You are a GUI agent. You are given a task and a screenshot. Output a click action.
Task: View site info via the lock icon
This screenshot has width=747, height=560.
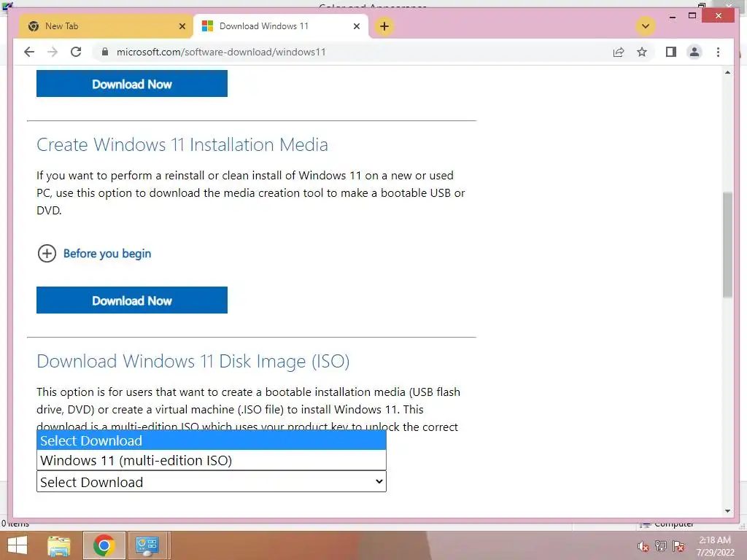point(105,52)
